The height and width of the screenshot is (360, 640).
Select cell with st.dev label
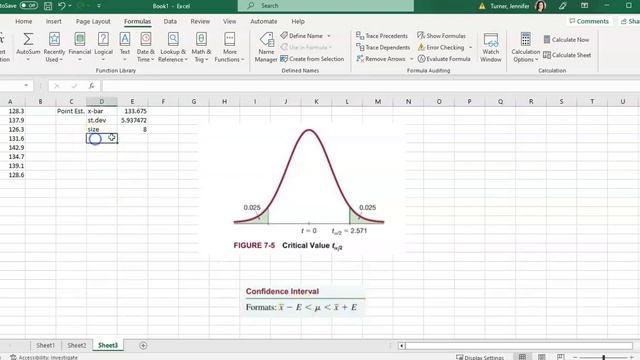(102, 120)
